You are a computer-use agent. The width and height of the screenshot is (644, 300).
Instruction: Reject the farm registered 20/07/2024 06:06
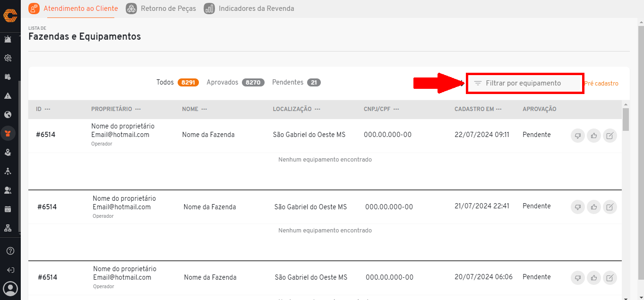[x=578, y=278]
